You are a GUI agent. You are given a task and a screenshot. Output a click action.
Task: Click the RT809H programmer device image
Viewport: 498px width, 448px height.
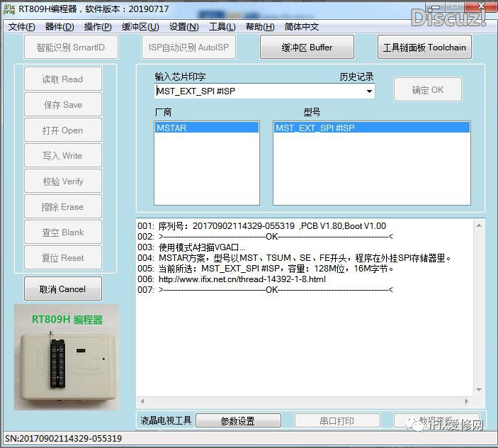66,357
